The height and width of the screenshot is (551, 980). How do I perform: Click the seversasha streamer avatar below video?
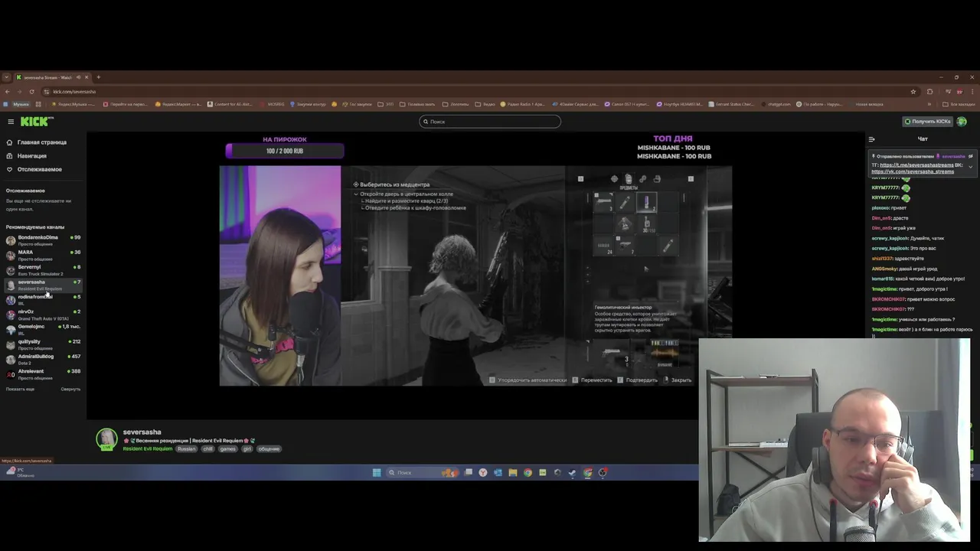[106, 439]
